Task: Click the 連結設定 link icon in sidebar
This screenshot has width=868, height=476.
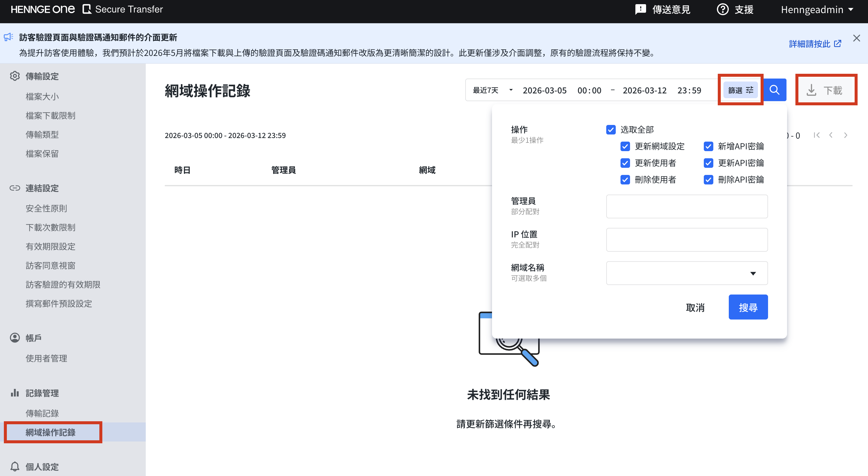Action: (15, 188)
